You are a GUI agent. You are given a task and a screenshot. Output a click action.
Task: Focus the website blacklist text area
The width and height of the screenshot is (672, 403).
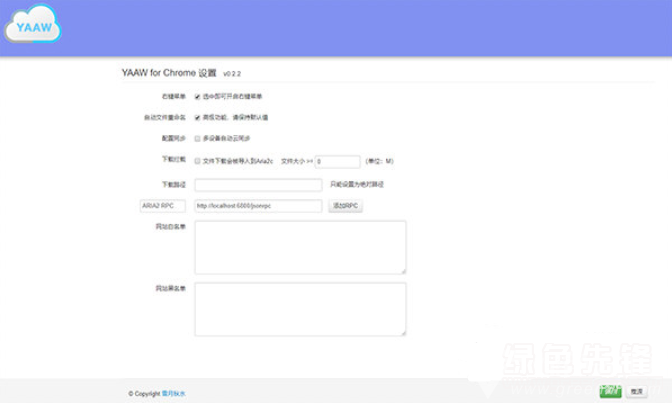coord(300,309)
